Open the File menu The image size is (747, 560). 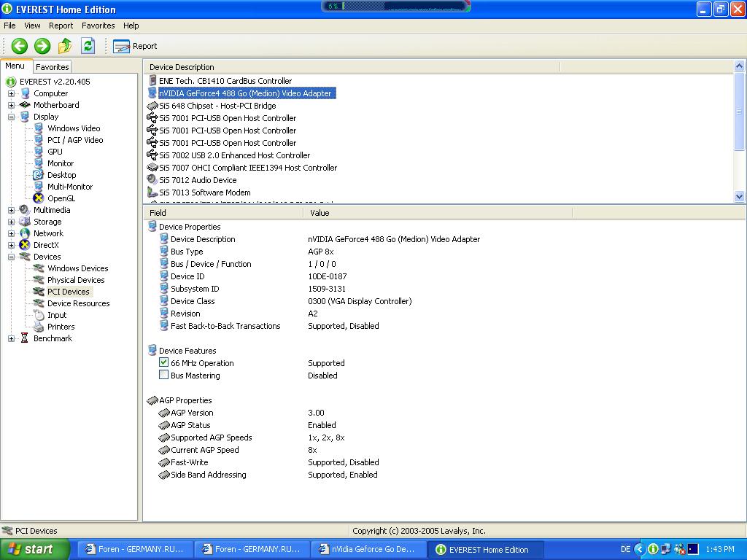[9, 26]
